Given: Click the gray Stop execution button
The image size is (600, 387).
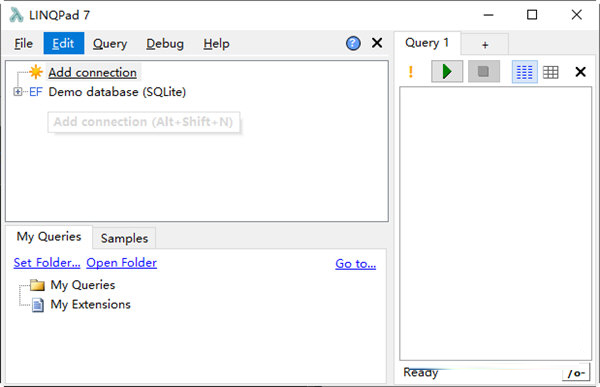Looking at the screenshot, I should [x=484, y=71].
